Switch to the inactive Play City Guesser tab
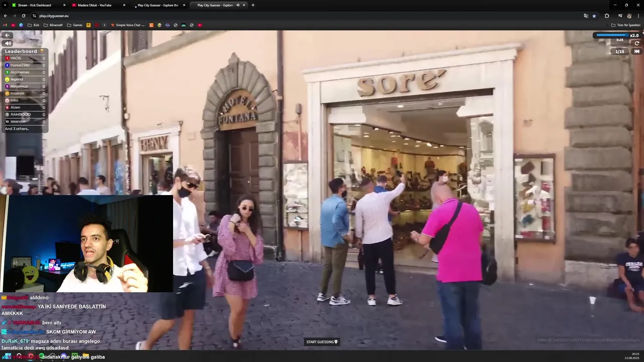This screenshot has height=362, width=644. coord(158,5)
